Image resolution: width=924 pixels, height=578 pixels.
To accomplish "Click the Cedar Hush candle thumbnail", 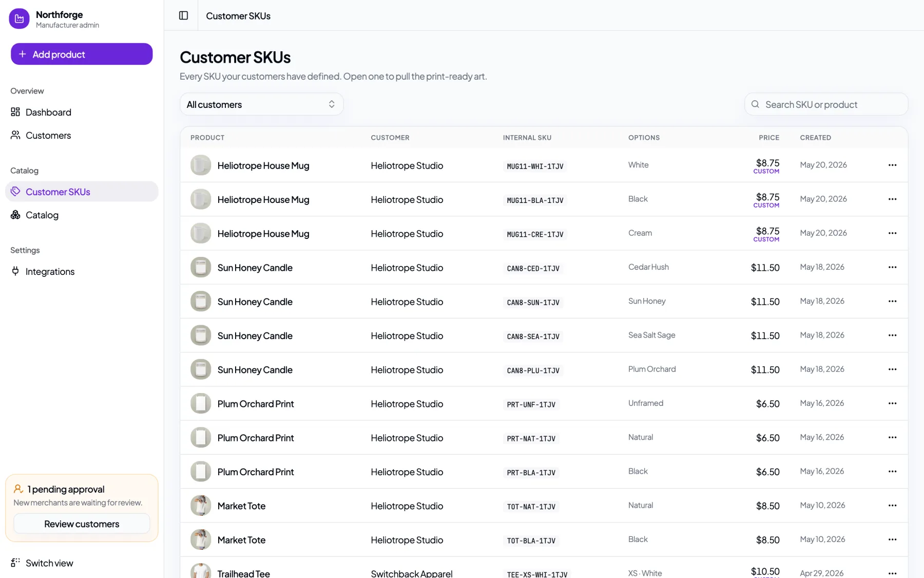I will click(x=201, y=267).
